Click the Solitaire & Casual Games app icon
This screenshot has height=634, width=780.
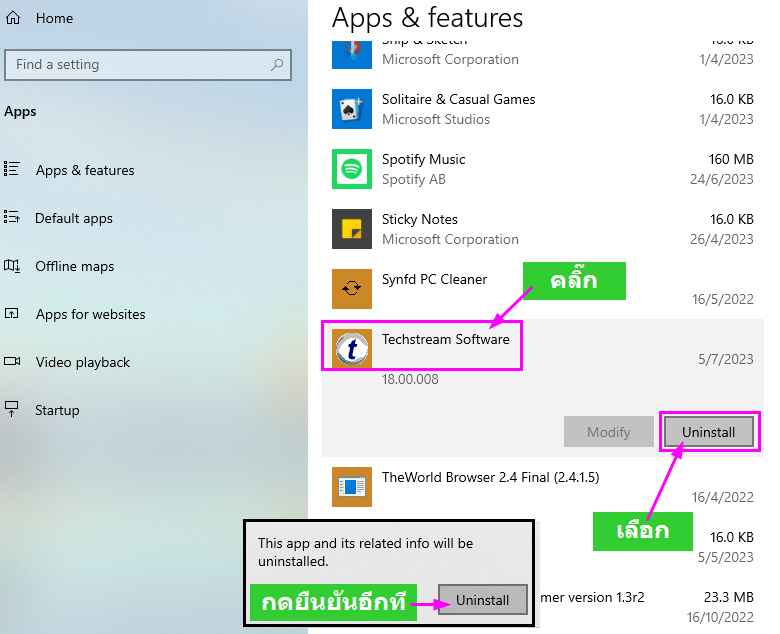tap(352, 109)
